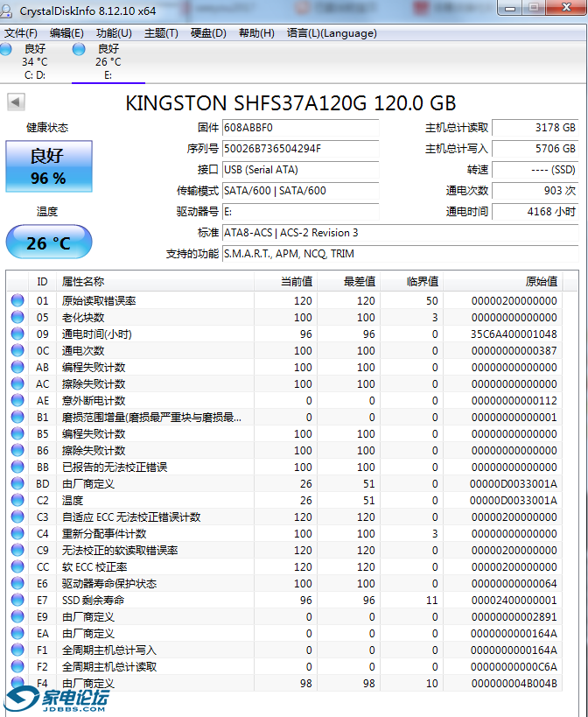Click the standard field ATA8-ACS

coord(400,233)
